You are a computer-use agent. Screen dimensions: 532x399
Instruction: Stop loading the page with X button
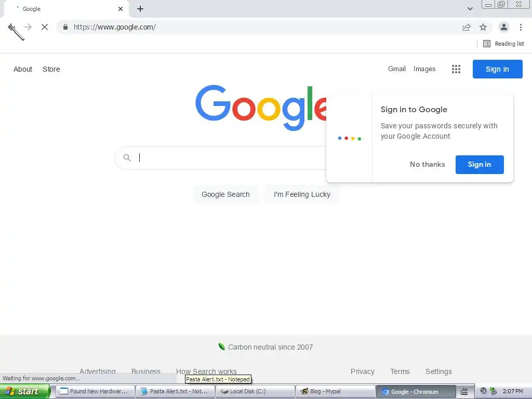[x=45, y=27]
